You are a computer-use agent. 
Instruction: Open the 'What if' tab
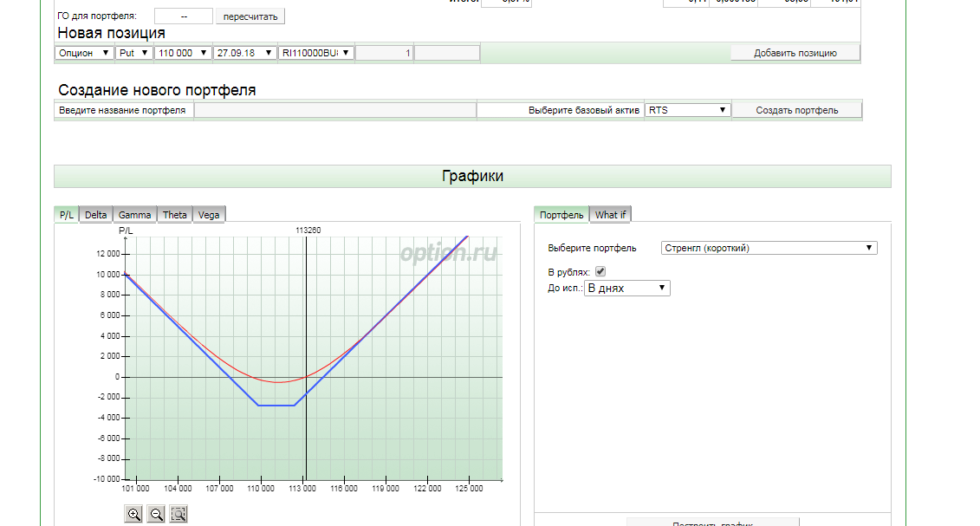pyautogui.click(x=610, y=214)
